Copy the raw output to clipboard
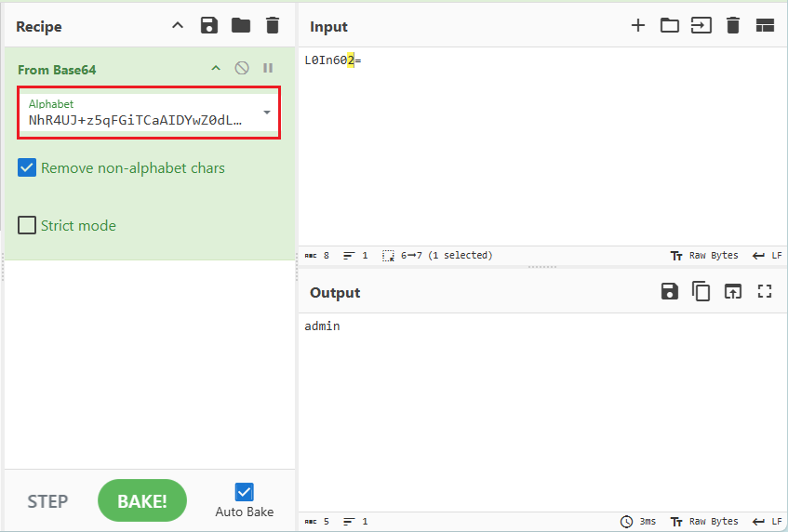The width and height of the screenshot is (788, 532). coord(701,292)
